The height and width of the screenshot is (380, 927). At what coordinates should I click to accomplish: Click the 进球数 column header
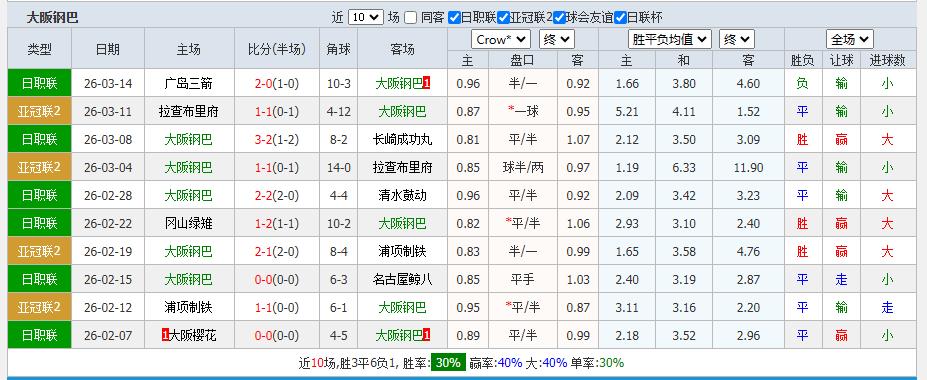(x=887, y=60)
